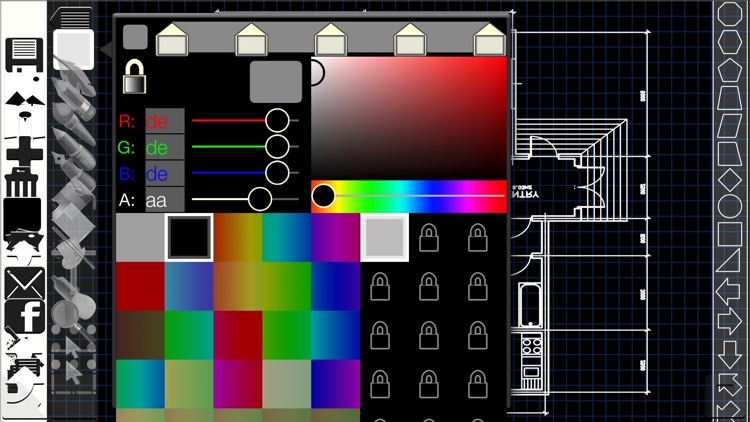The image size is (750, 422).
Task: Open the first house preset tab
Action: click(x=172, y=39)
